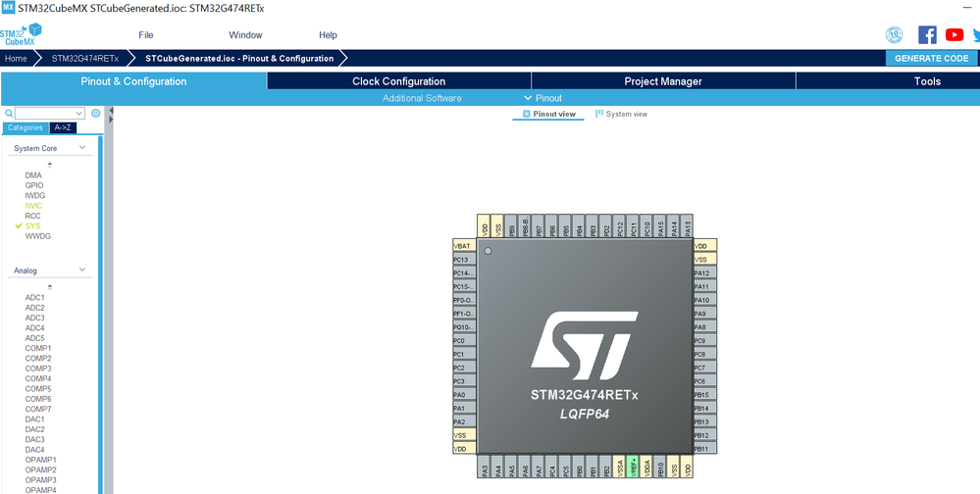The height and width of the screenshot is (494, 980).
Task: Switch to Pinout view
Action: (x=548, y=114)
